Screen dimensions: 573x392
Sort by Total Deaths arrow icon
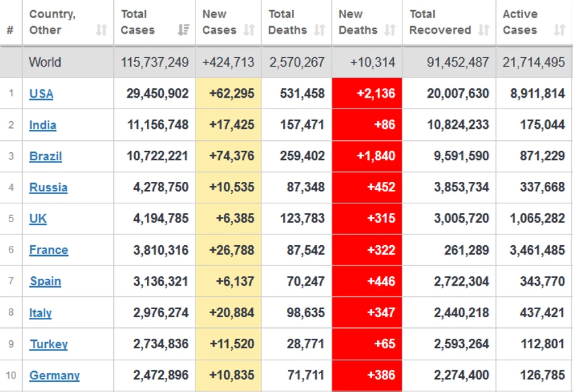coord(320,30)
